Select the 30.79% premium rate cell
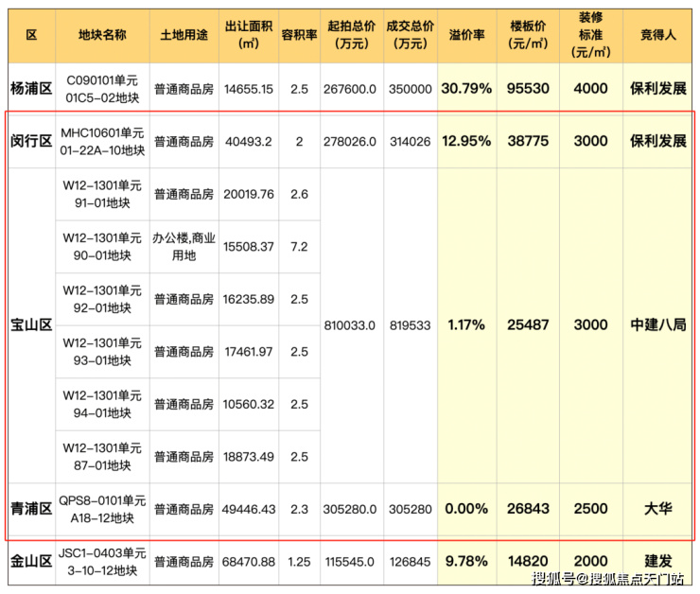The height and width of the screenshot is (594, 700). pos(467,89)
